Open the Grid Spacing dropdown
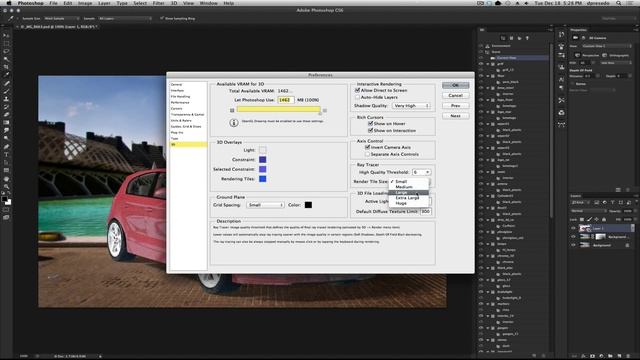Screen dimensions: 640x360 point(265,205)
